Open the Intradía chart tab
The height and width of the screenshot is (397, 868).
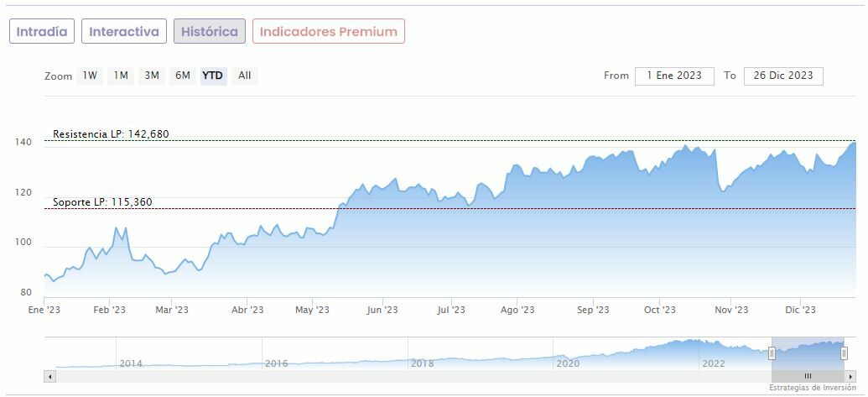click(42, 32)
